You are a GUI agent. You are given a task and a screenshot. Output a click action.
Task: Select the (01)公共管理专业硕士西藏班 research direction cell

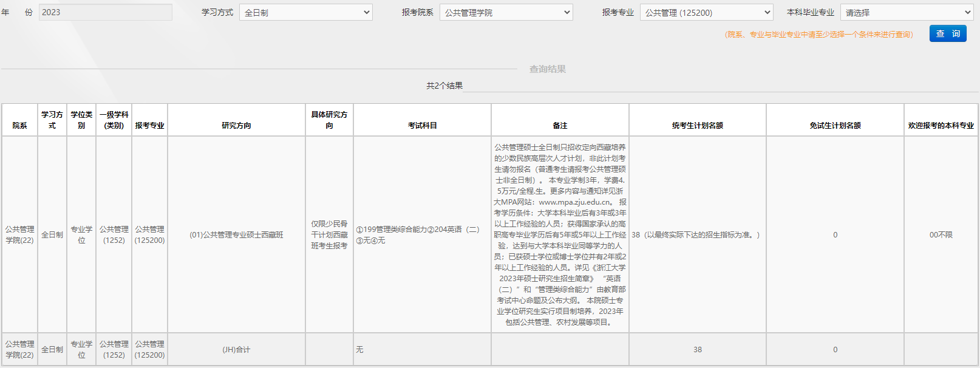[236, 235]
